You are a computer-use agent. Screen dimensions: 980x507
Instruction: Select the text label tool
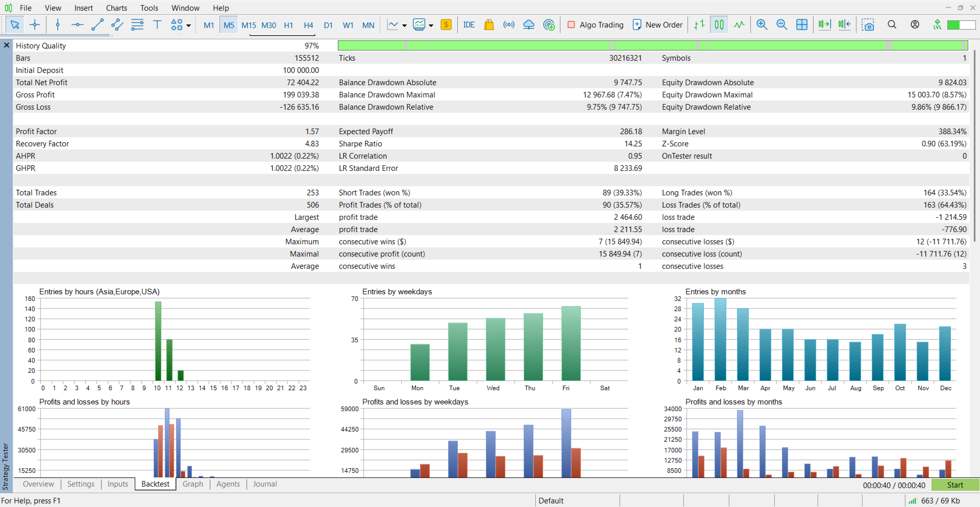[x=157, y=24]
